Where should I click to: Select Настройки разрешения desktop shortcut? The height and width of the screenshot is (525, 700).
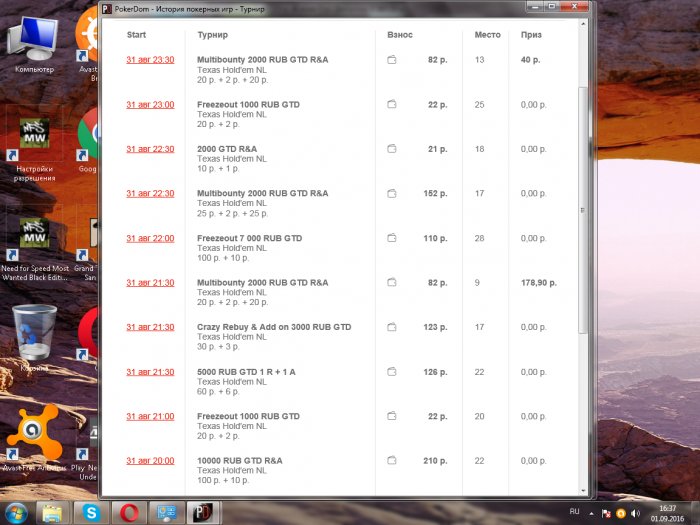coord(34,150)
